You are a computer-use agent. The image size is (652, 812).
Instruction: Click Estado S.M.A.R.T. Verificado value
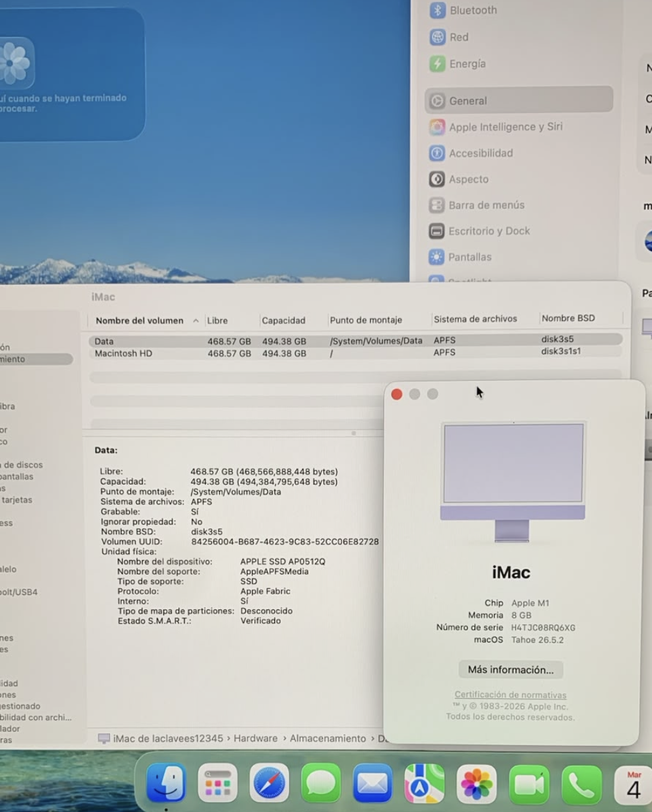coord(261,621)
